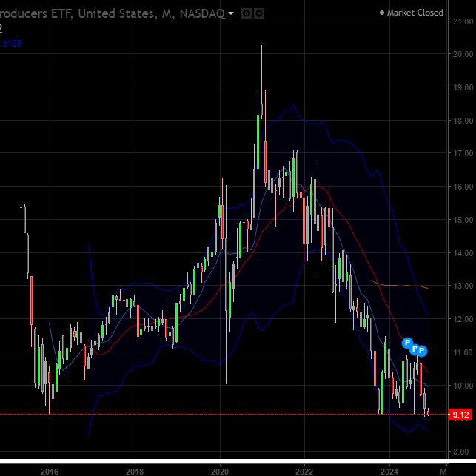The width and height of the screenshot is (476, 476).
Task: Open the symbol title dropdown arrow
Action: pyautogui.click(x=231, y=13)
